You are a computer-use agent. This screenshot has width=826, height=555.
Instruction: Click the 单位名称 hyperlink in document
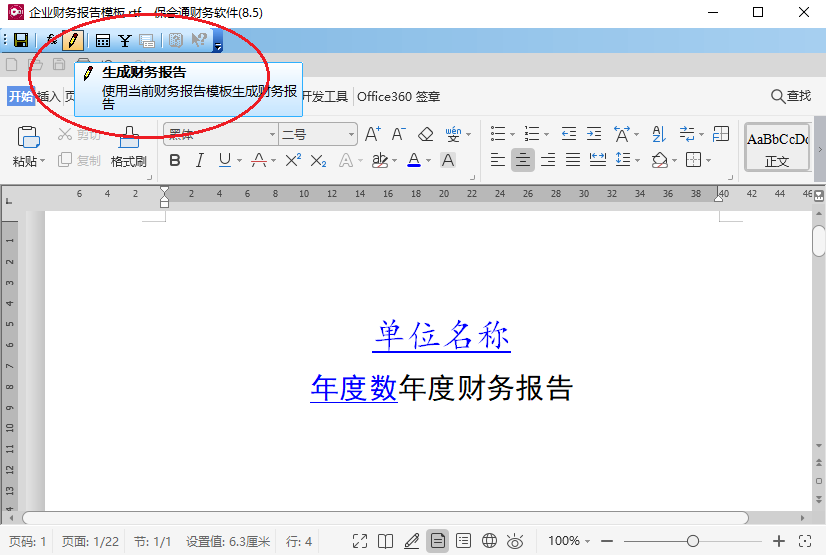[442, 336]
